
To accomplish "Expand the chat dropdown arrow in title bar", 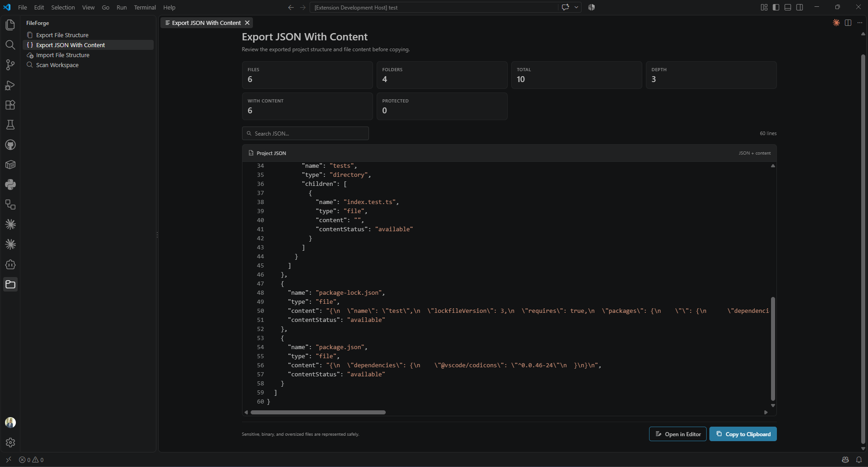I will [x=577, y=7].
